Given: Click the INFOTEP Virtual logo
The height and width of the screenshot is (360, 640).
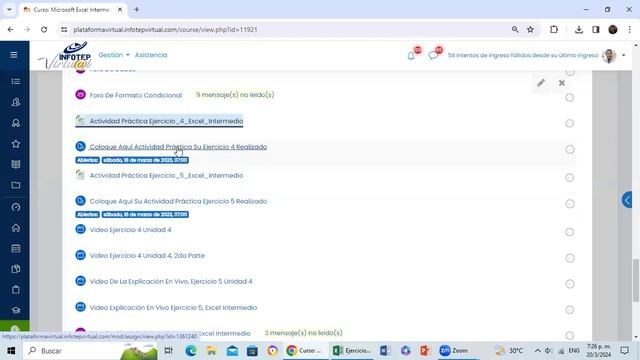Looking at the screenshot, I should 65,56.
